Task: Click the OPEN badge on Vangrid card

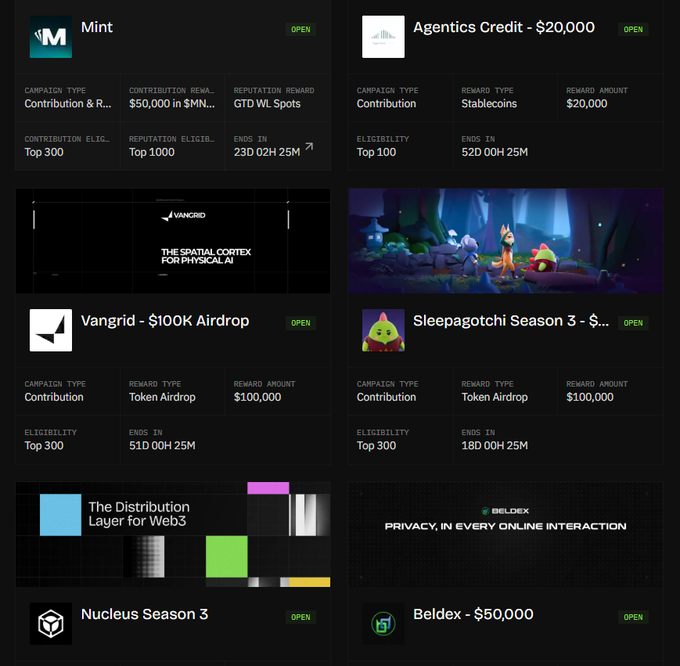Action: click(301, 323)
